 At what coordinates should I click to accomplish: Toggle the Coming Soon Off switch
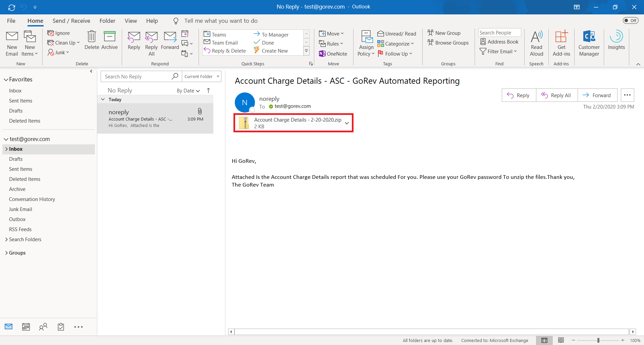(630, 20)
